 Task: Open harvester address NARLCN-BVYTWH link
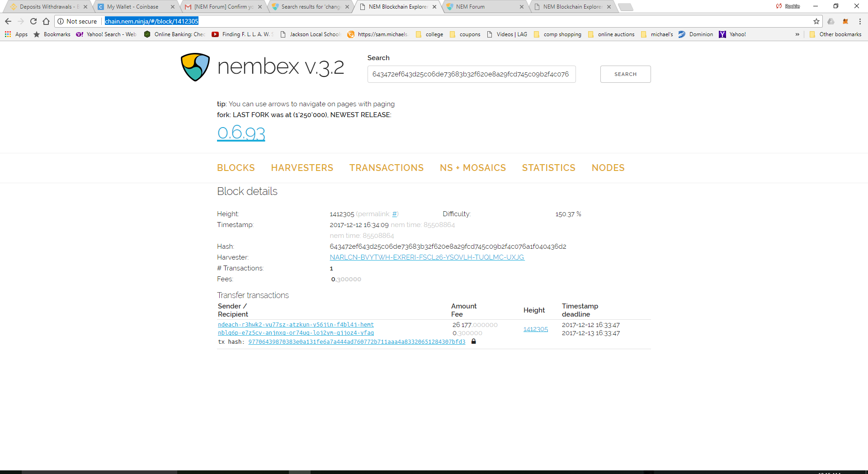point(427,257)
